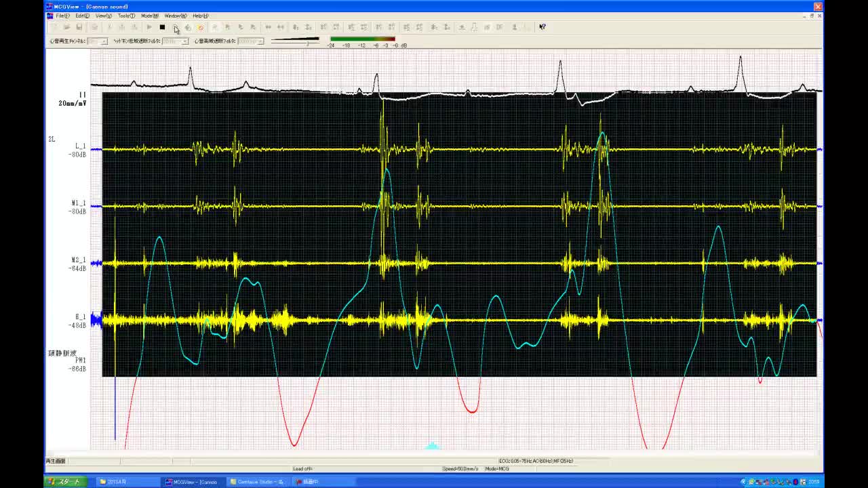Open the Mode menu
The width and height of the screenshot is (868, 488).
coord(149,16)
